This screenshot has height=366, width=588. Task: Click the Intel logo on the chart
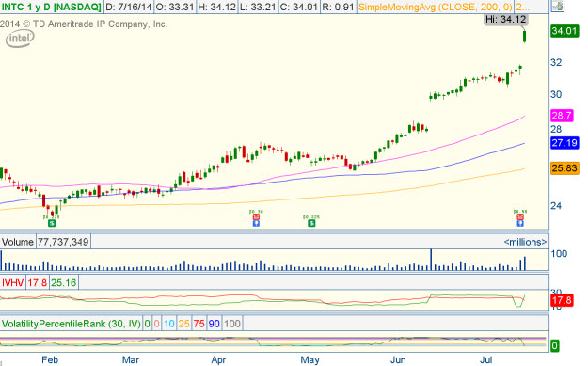[x=20, y=39]
